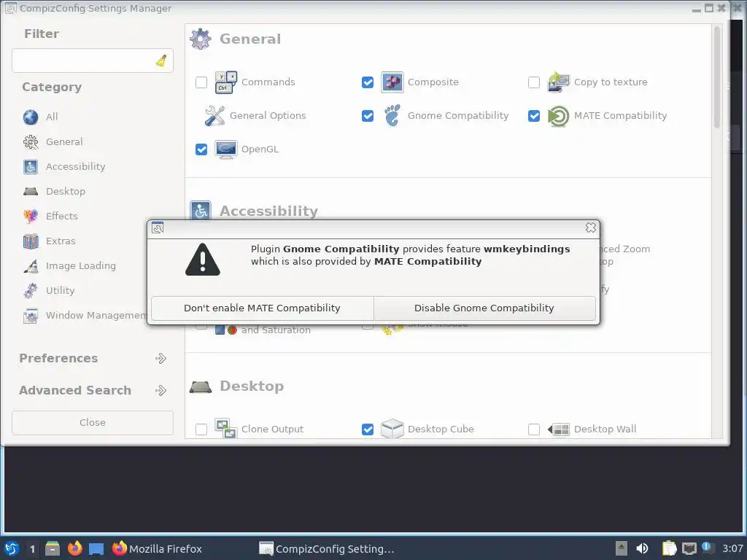Uncheck the Gnome Compatibility checkbox
747x560 pixels.
pyautogui.click(x=368, y=116)
